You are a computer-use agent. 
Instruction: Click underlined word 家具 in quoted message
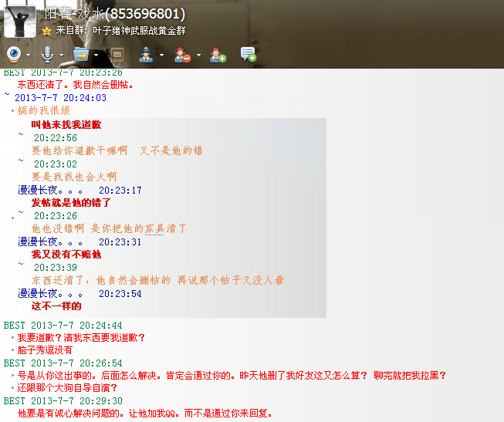(x=155, y=229)
